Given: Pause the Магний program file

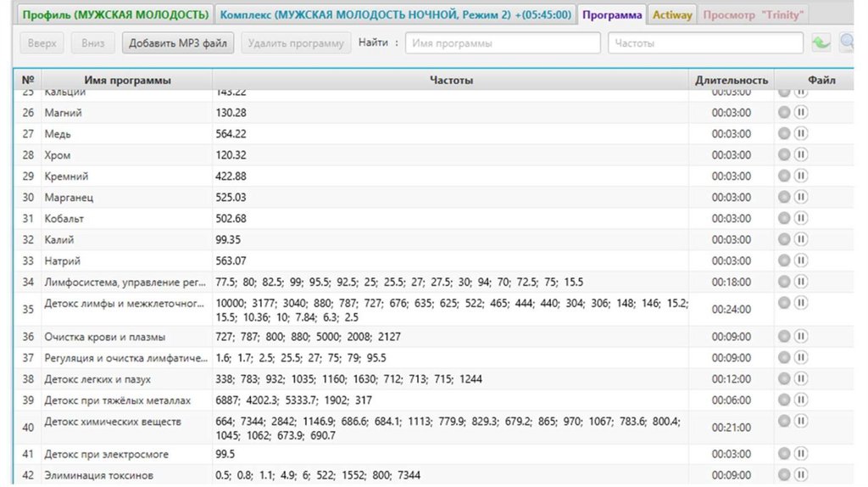Looking at the screenshot, I should coord(800,113).
